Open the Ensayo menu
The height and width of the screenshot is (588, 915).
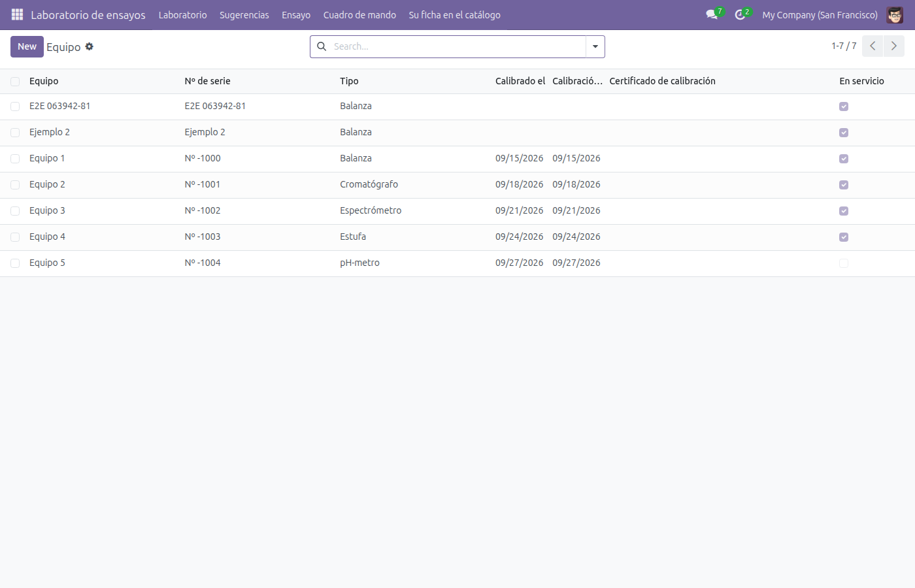(x=296, y=14)
